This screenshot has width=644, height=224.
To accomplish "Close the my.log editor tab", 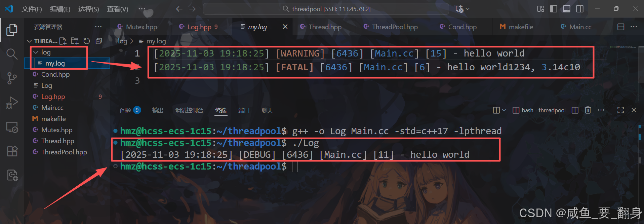I will point(285,27).
